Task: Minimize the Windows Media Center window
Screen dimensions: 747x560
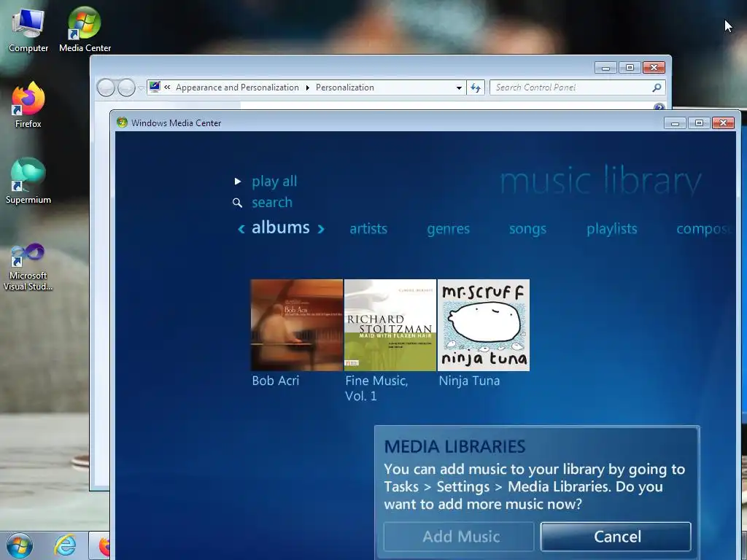Action: coord(675,122)
